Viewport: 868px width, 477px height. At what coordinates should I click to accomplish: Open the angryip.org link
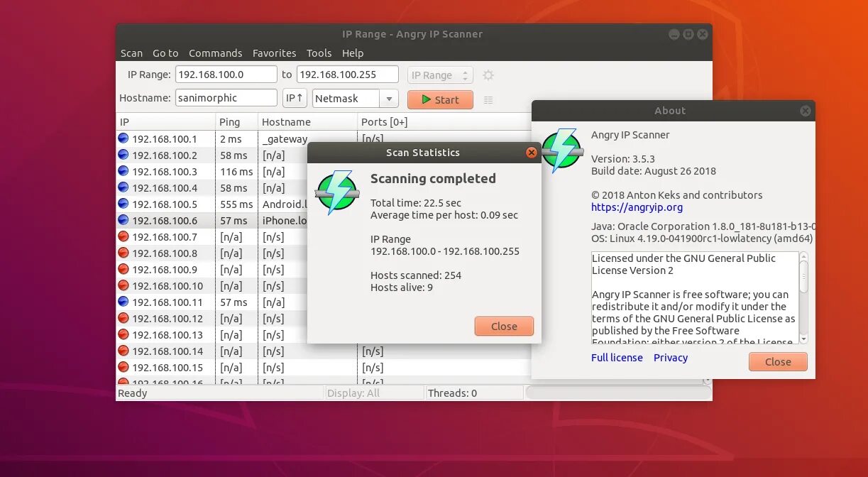coord(637,207)
